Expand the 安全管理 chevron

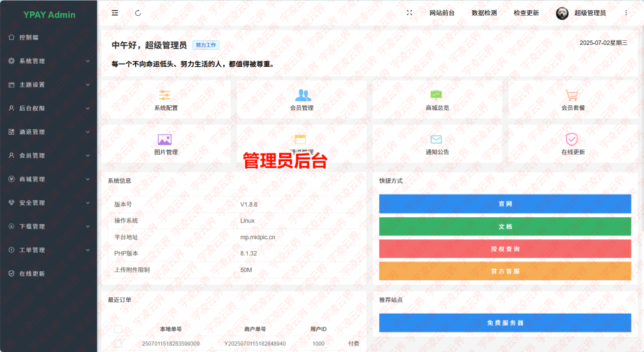click(x=87, y=203)
